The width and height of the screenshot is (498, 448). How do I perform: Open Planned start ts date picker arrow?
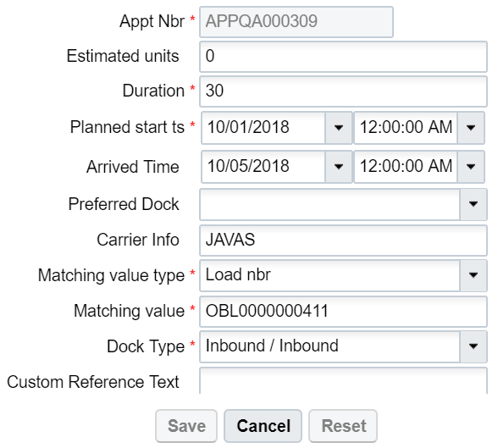coord(339,128)
